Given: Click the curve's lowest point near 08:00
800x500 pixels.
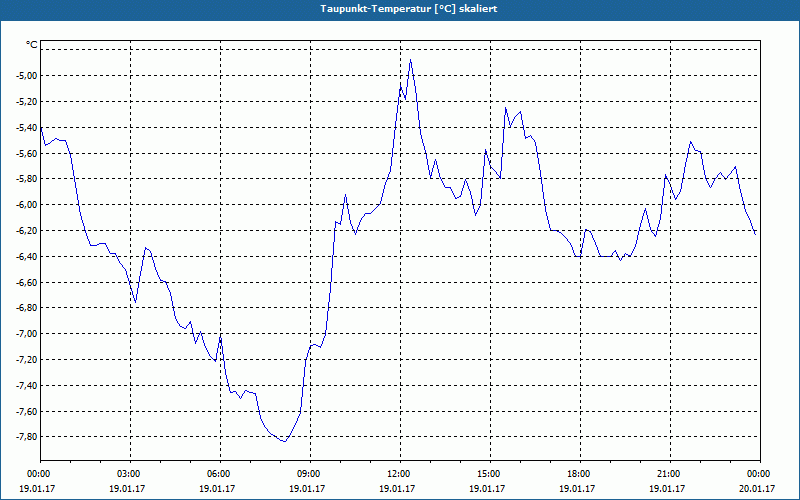Looking at the screenshot, I should [285, 441].
